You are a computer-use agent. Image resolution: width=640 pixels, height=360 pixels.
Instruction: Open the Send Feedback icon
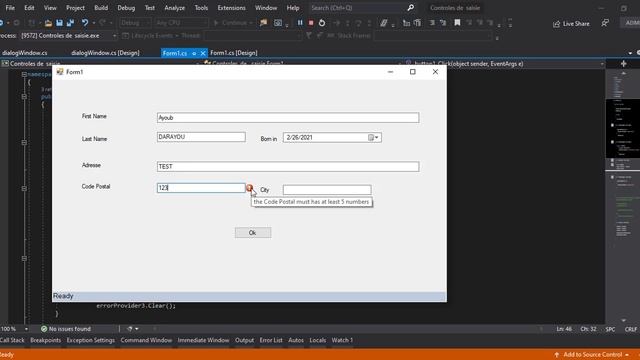(x=605, y=23)
